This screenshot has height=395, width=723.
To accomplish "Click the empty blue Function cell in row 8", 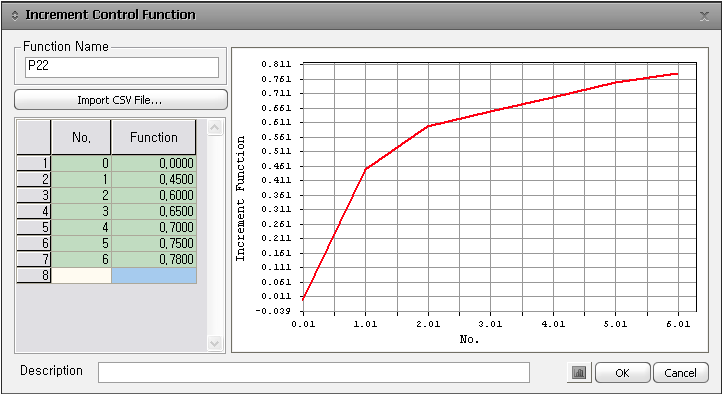I will [154, 275].
